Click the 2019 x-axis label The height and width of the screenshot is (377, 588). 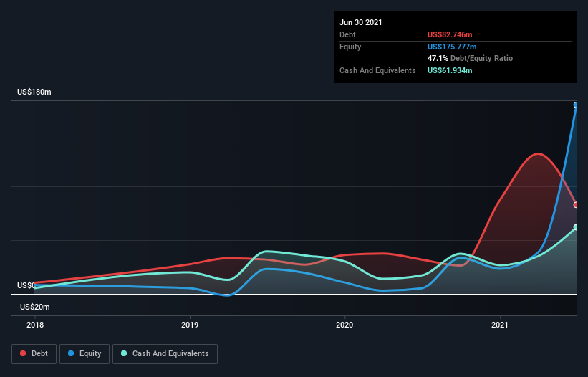190,325
